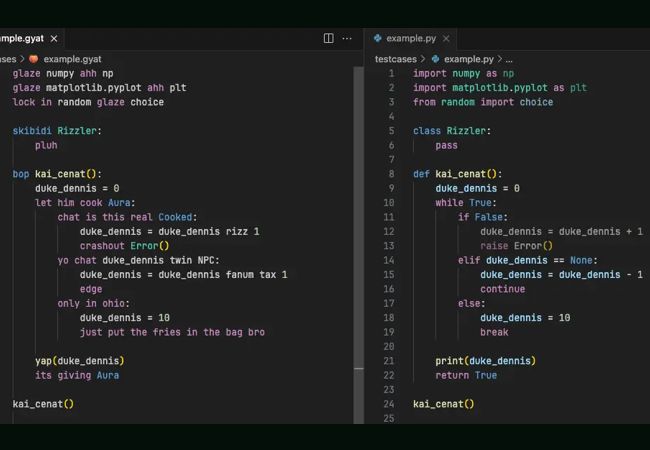Viewport: 650px width, 450px height.
Task: Click line number 8 in example.py
Action: tap(391, 174)
